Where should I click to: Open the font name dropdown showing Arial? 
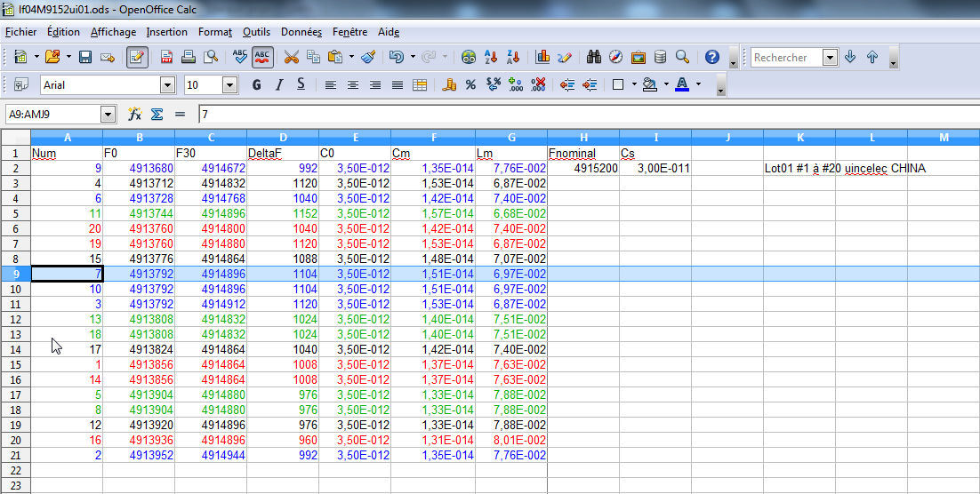click(x=167, y=85)
